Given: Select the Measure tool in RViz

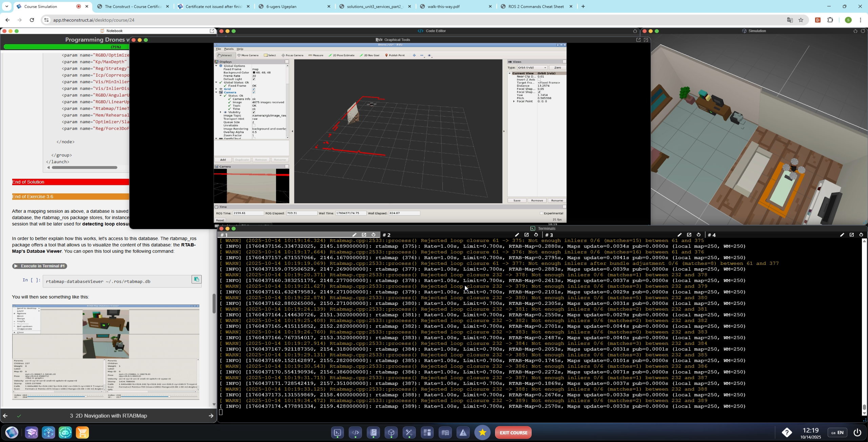Looking at the screenshot, I should pos(316,55).
